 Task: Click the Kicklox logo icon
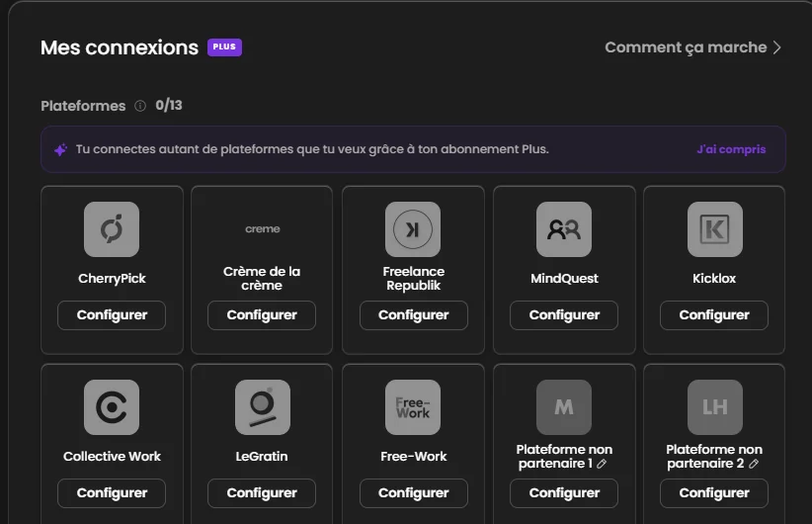tap(714, 229)
